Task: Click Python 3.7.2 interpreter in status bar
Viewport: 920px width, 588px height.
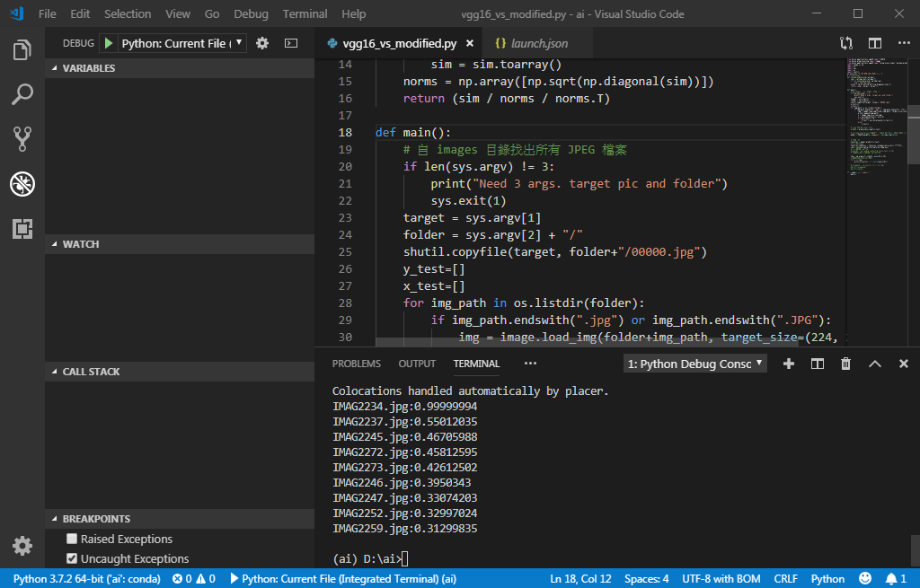Action: click(x=87, y=579)
